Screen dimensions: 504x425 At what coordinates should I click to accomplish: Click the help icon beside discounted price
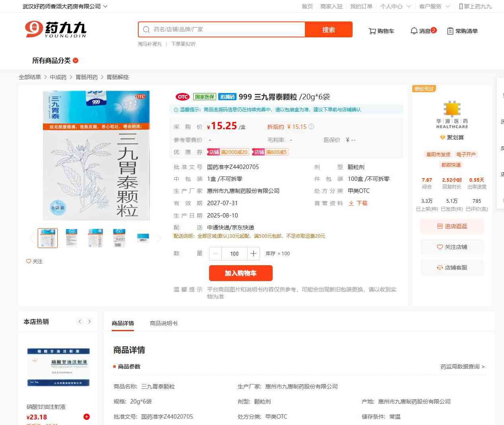311,127
